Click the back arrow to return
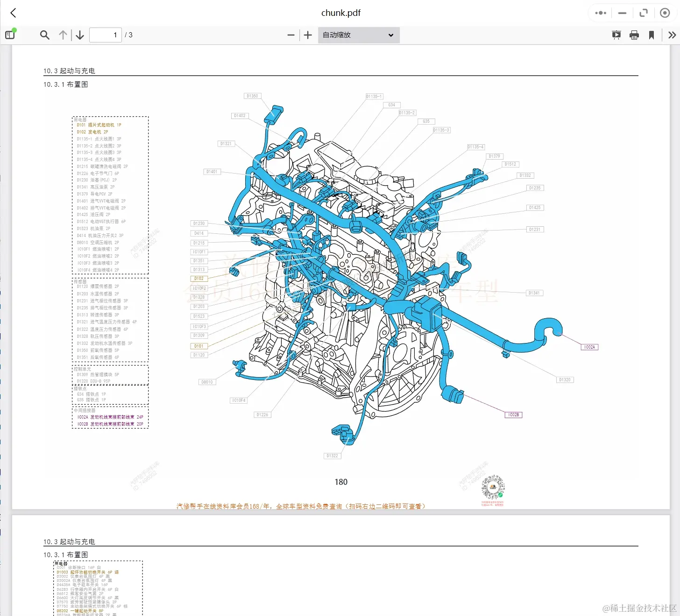The height and width of the screenshot is (616, 680). (x=13, y=13)
